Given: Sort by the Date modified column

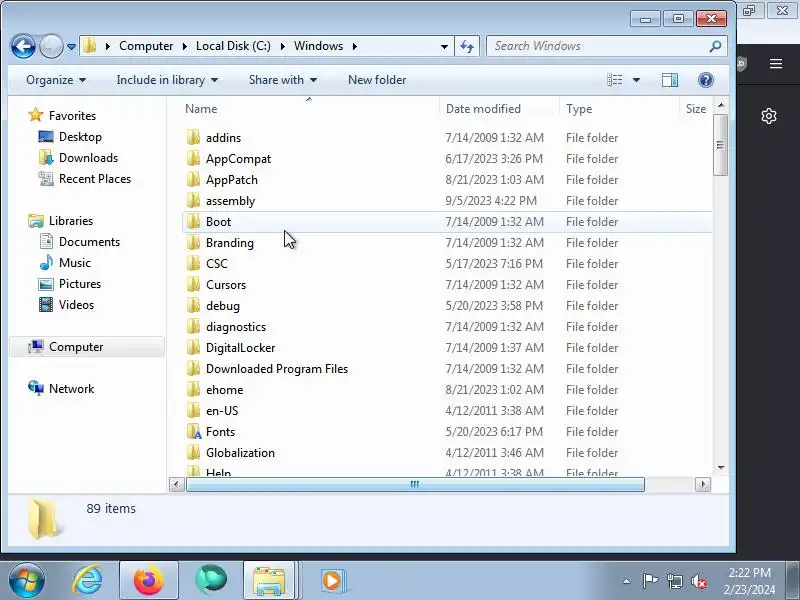Looking at the screenshot, I should (x=483, y=109).
